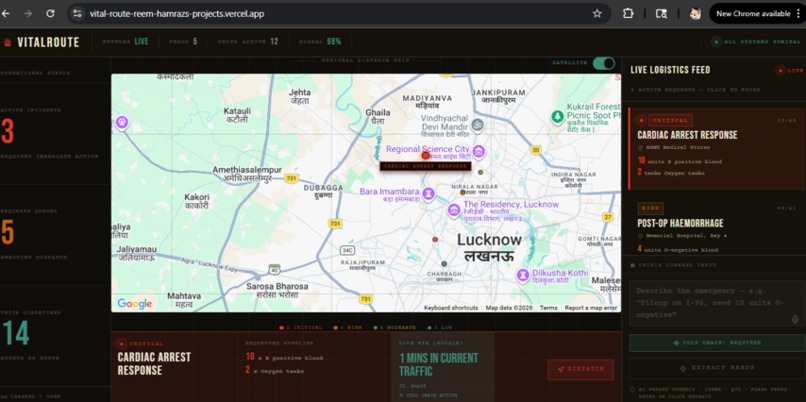Image resolution: width=806 pixels, height=402 pixels.
Task: Click the Signal 98% status
Action: pyautogui.click(x=320, y=42)
